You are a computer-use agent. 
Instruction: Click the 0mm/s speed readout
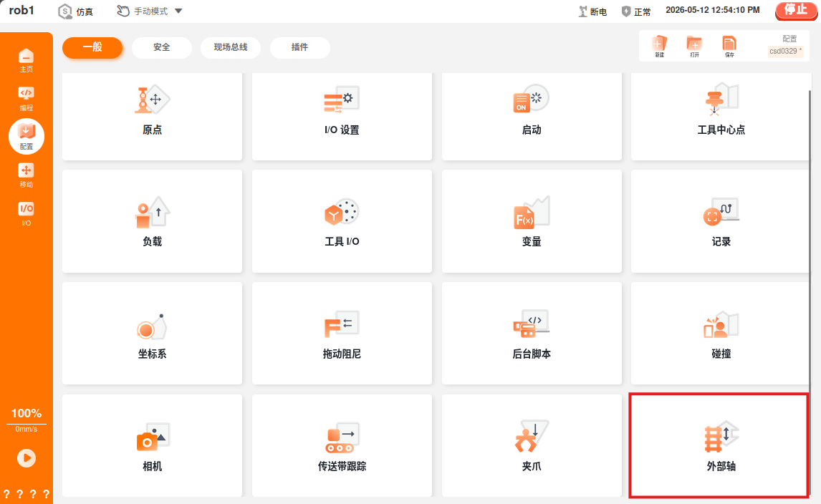coord(27,429)
